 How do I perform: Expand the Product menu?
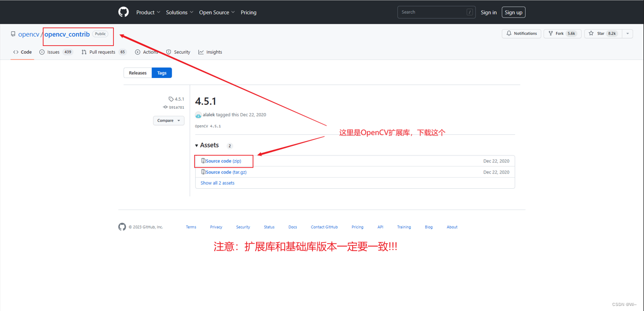pyautogui.click(x=148, y=12)
